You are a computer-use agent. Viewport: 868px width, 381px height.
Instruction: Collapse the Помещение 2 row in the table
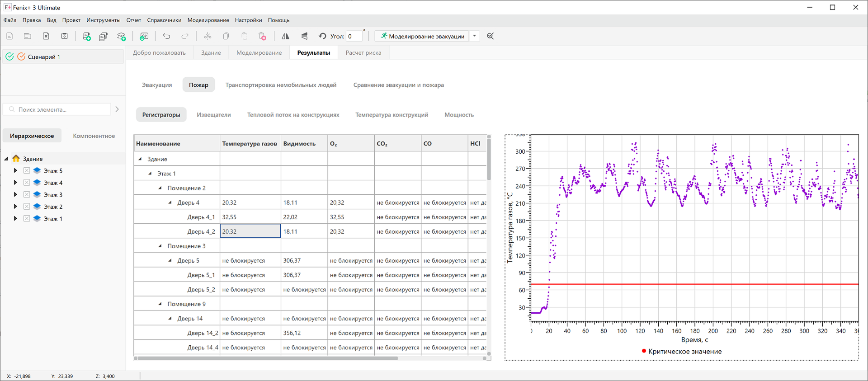point(160,188)
